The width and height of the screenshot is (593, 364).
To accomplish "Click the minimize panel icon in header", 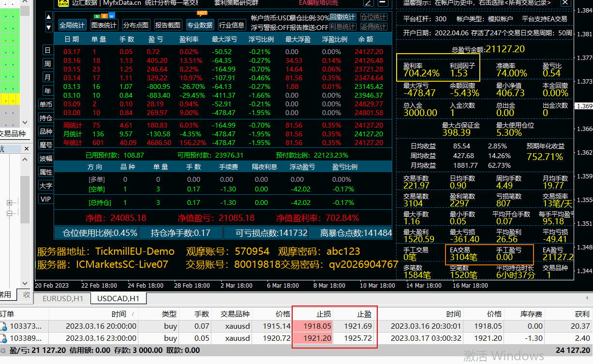I will coord(383,3).
